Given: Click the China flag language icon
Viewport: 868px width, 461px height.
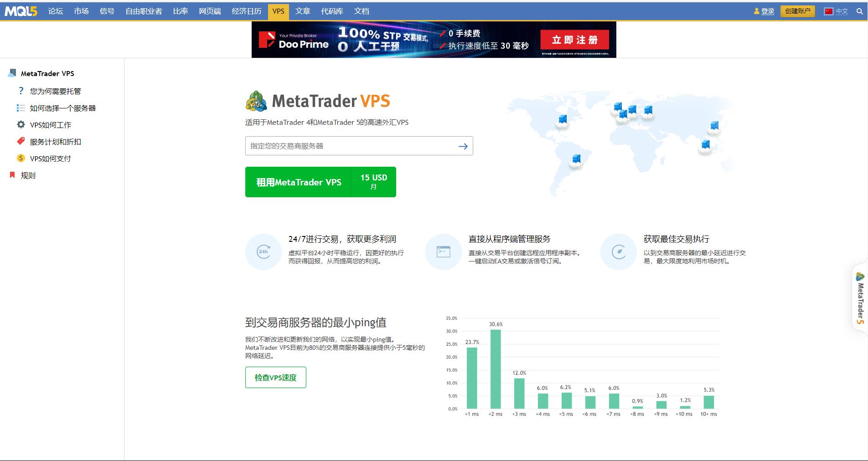Looking at the screenshot, I should [829, 11].
